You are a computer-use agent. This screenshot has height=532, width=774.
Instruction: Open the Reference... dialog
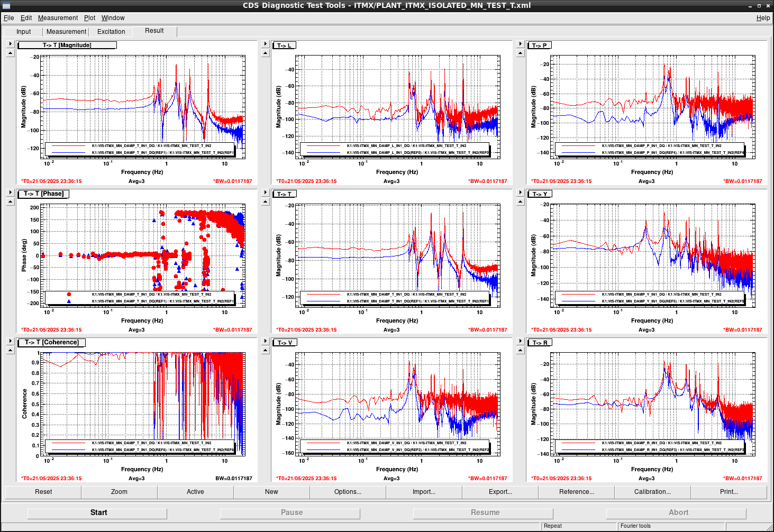point(576,492)
